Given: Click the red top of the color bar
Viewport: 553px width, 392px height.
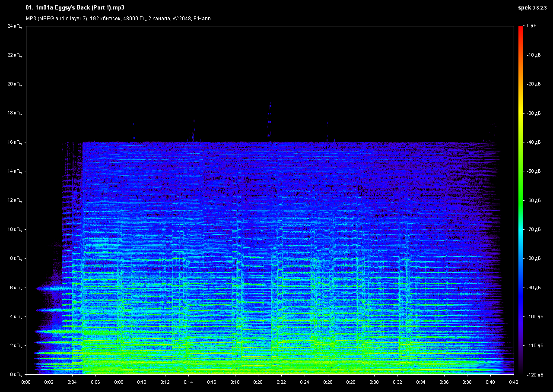Looking at the screenshot, I should tap(521, 28).
